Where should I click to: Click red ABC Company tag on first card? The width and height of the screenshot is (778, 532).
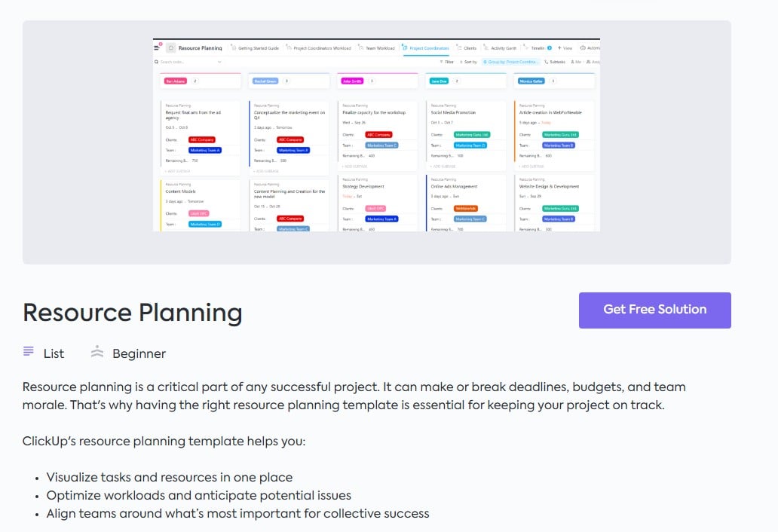pyautogui.click(x=202, y=139)
